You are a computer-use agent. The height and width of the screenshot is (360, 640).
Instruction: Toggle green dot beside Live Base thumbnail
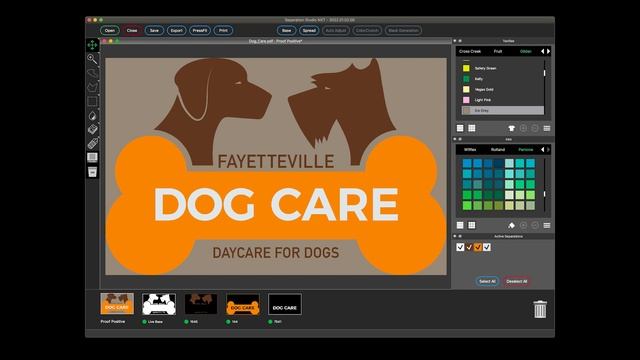click(144, 322)
